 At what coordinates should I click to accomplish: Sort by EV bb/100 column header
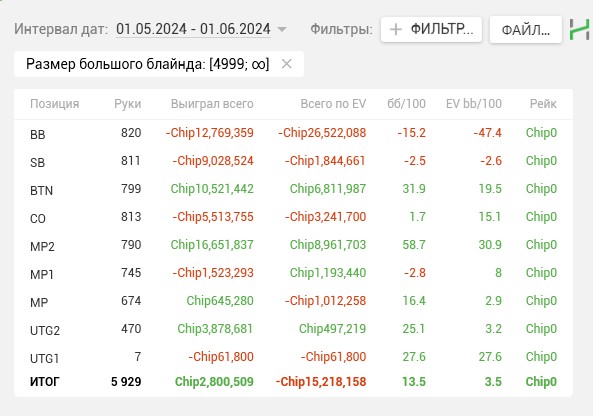[x=473, y=104]
